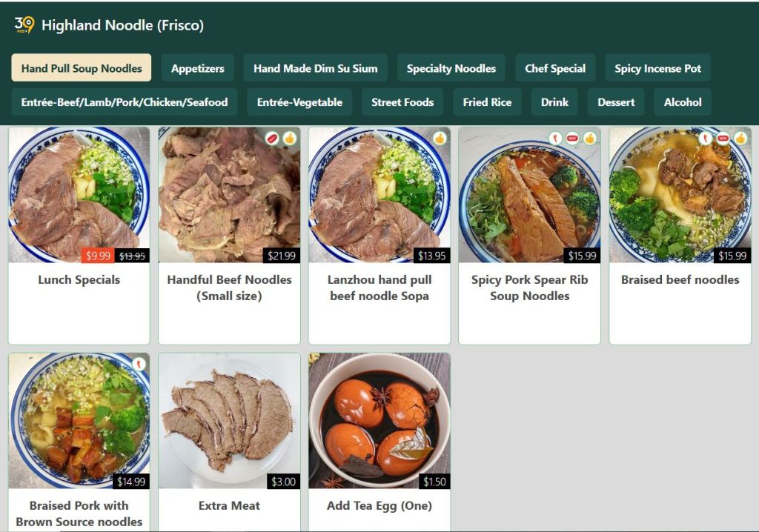Image resolution: width=759 pixels, height=532 pixels.
Task: Click chili pepper badge on Spicy Pork Spear Rib
Action: [x=555, y=139]
